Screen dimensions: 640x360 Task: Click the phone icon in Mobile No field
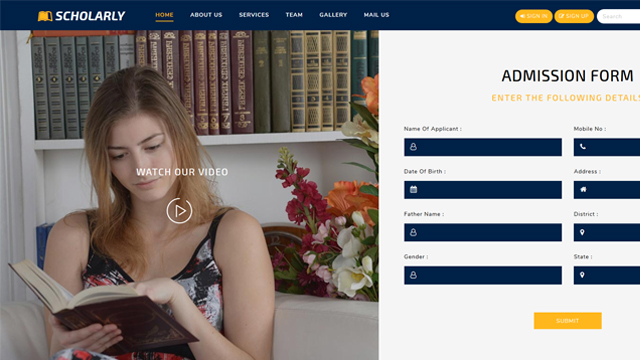tap(583, 147)
